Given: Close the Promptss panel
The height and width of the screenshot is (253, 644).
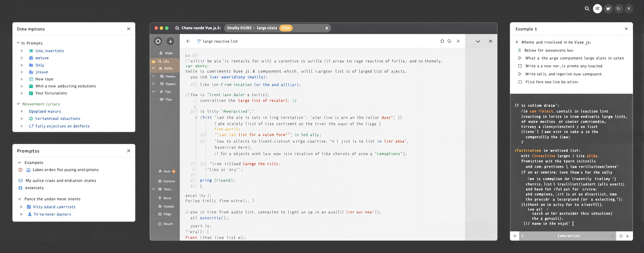Looking at the screenshot, I should click(128, 151).
